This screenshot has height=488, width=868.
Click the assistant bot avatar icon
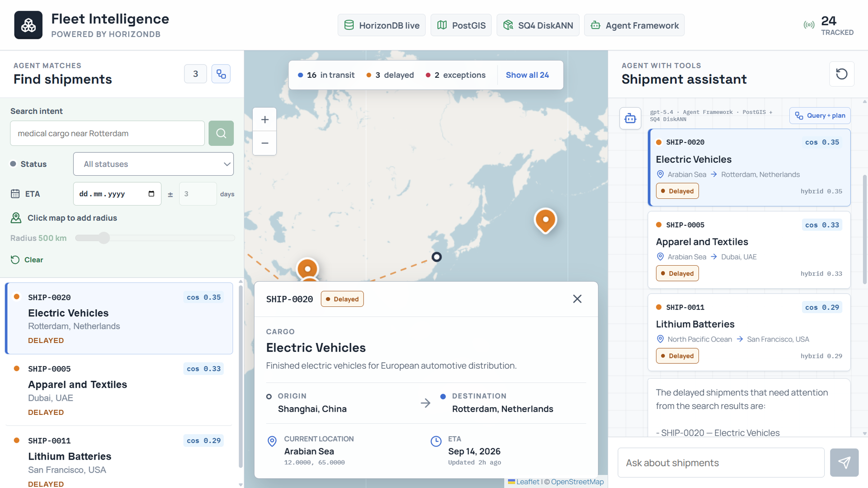point(630,118)
